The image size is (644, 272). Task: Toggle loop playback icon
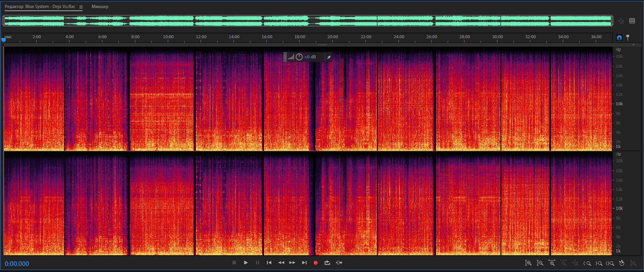click(327, 263)
